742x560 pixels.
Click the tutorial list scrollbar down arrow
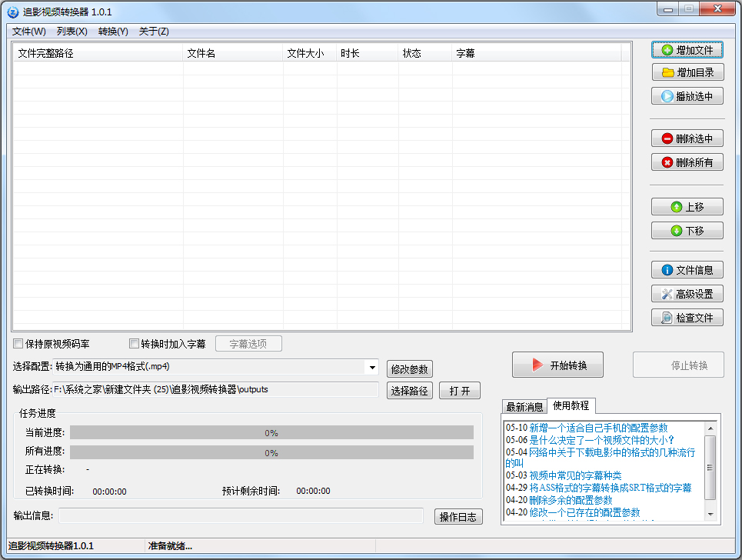point(710,514)
